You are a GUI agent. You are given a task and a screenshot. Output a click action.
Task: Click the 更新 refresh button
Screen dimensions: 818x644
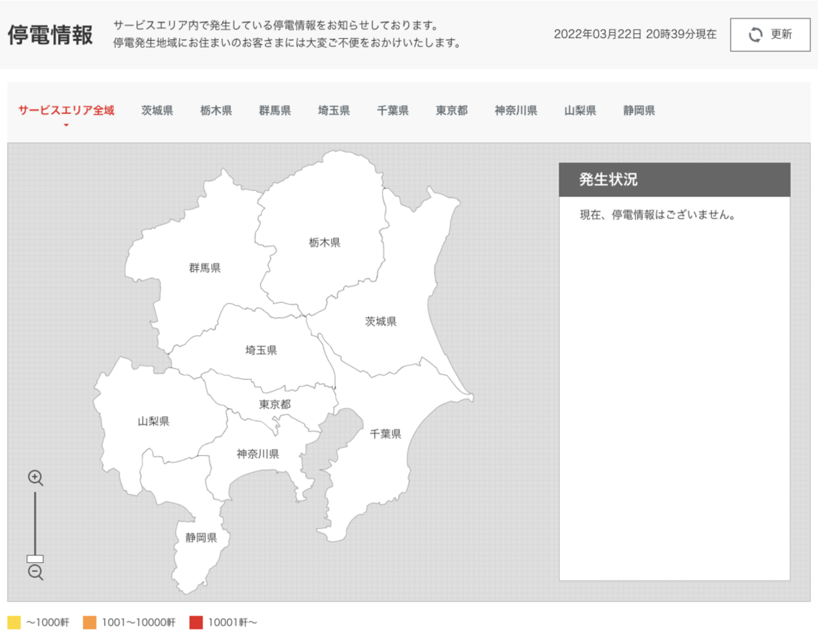770,35
